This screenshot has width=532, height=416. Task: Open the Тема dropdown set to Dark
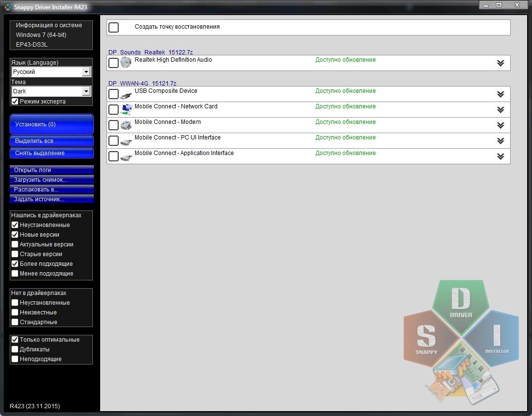click(51, 91)
